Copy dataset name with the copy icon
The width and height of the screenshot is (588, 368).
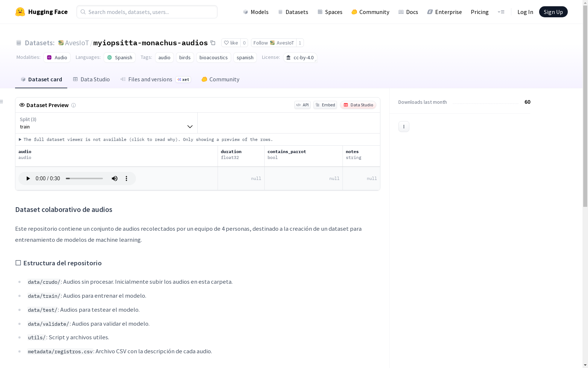tap(213, 43)
